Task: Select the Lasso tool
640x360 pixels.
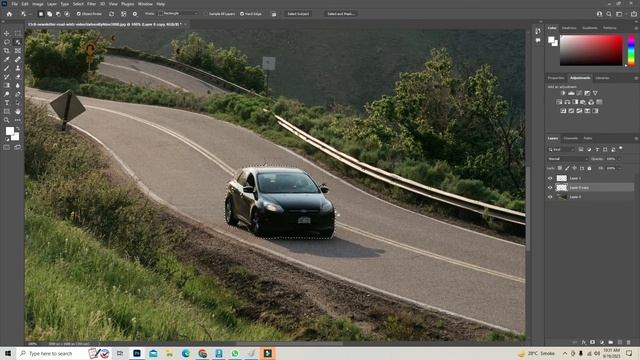Action: (7, 42)
